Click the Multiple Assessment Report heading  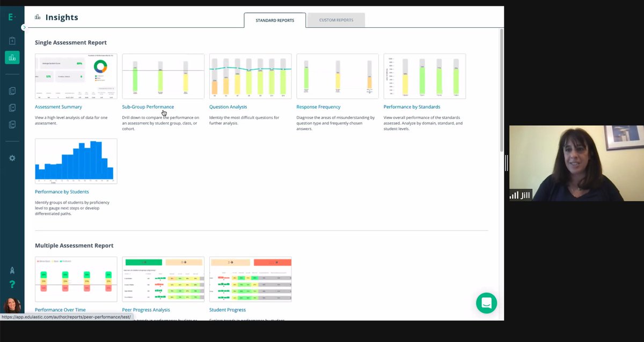point(74,246)
